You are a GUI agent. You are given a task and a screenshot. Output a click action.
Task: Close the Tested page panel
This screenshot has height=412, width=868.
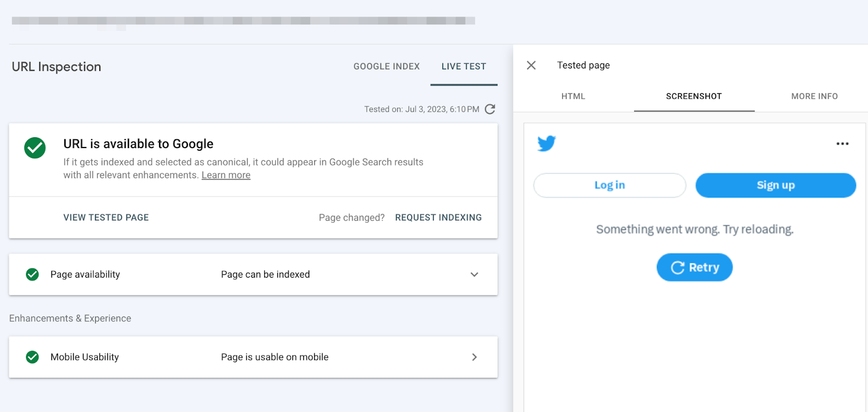(531, 66)
